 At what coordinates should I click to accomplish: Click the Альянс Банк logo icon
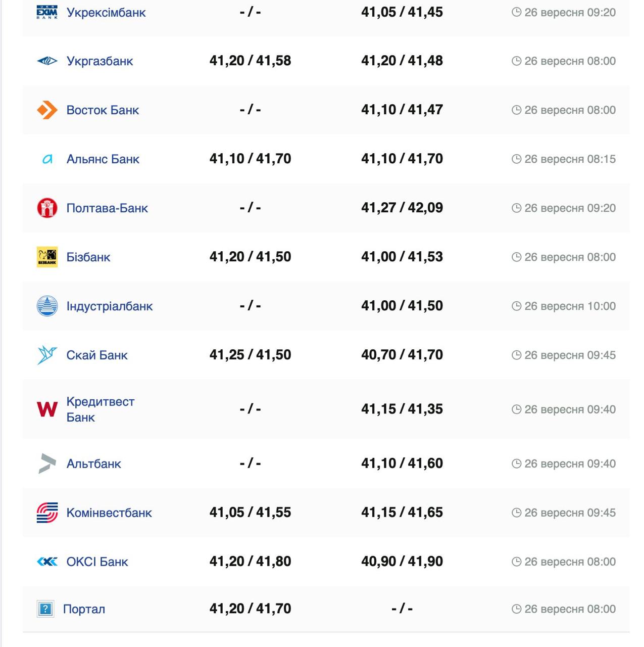tap(47, 159)
